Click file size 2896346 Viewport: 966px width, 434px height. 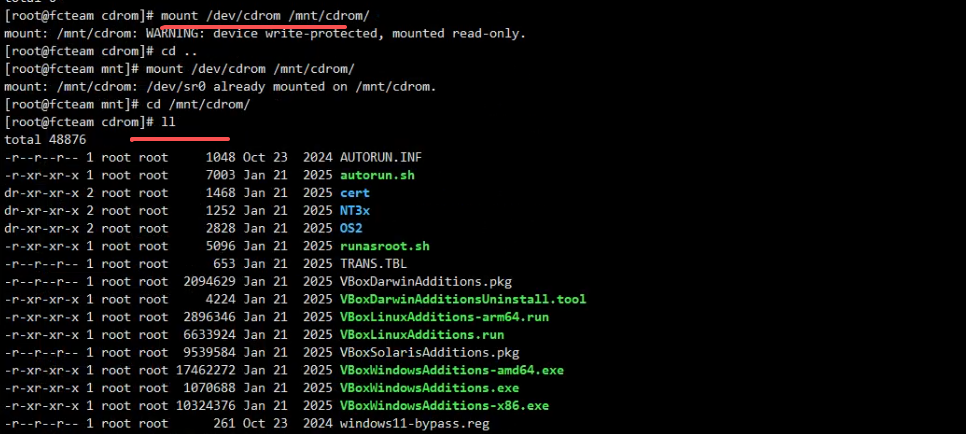click(209, 317)
